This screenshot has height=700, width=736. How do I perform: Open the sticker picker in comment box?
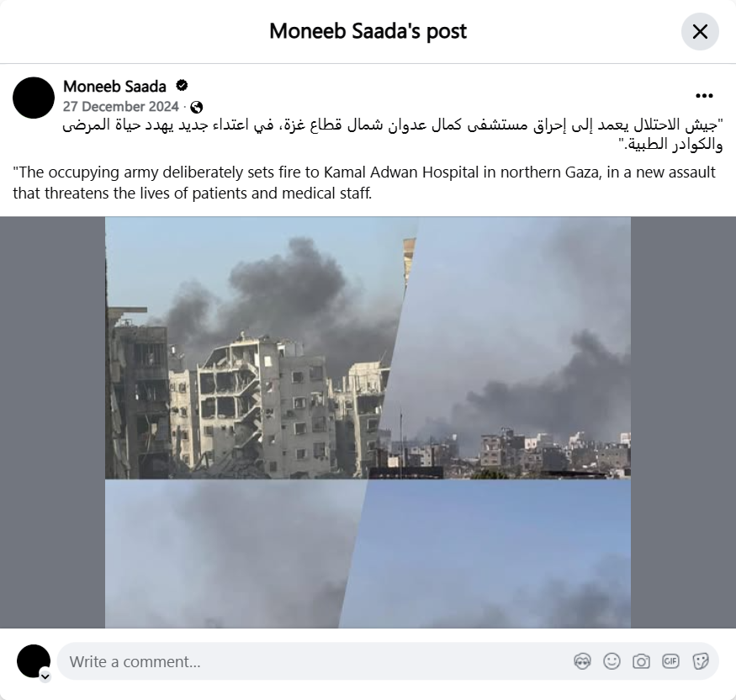700,661
